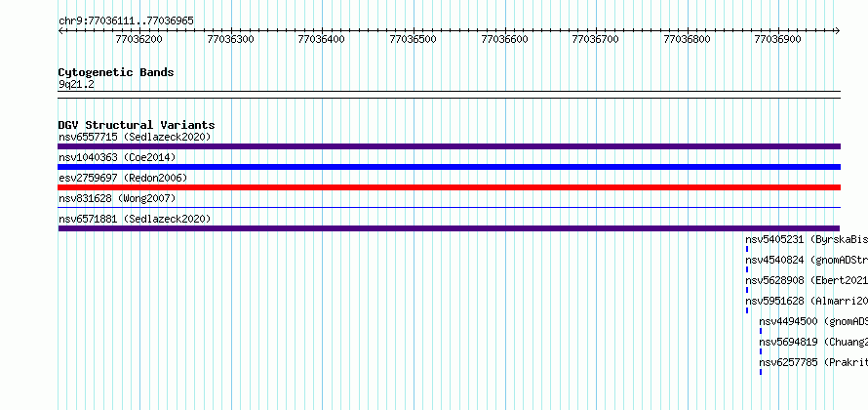868x410 pixels.
Task: Click ruler position label 77036600
Action: [x=505, y=39]
